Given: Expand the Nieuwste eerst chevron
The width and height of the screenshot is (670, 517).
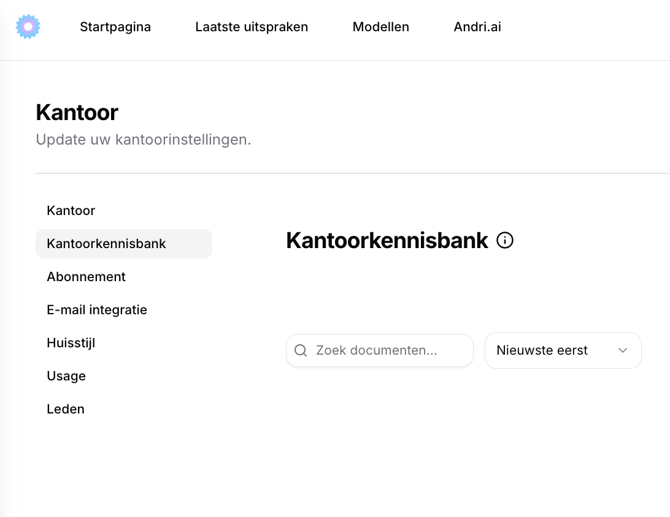Looking at the screenshot, I should (x=622, y=351).
